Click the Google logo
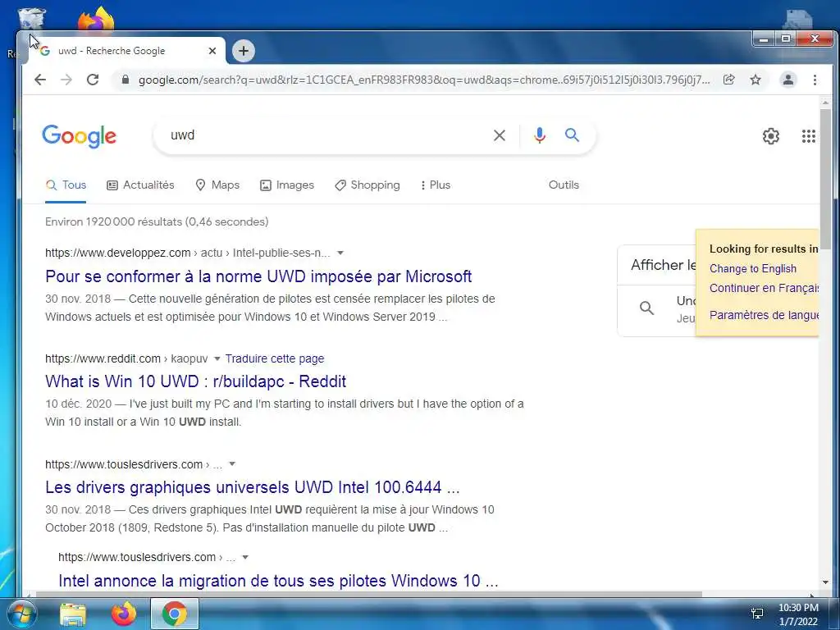This screenshot has width=840, height=630. coord(80,136)
